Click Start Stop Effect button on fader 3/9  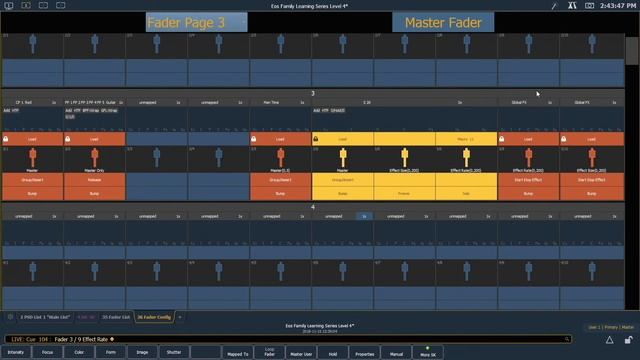(x=529, y=180)
